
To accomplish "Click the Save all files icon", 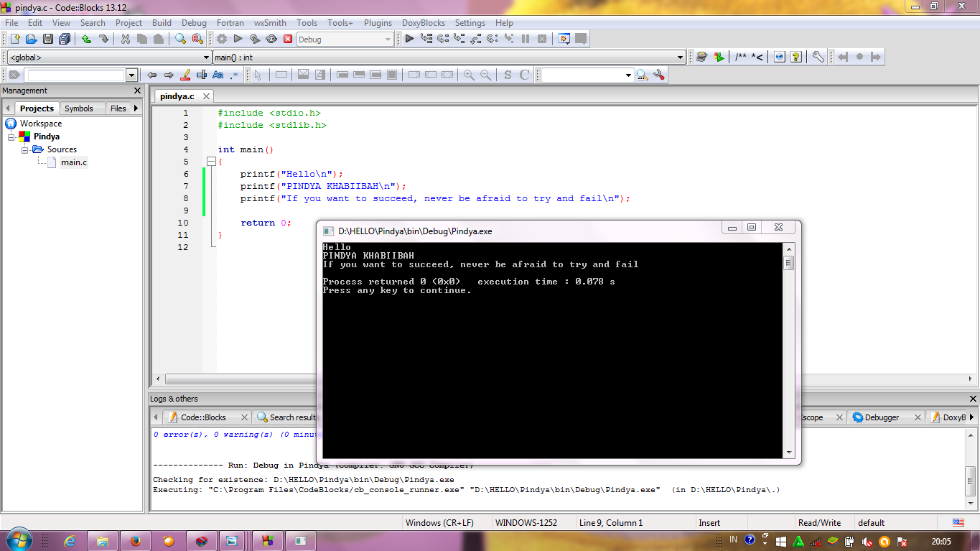I will point(65,39).
